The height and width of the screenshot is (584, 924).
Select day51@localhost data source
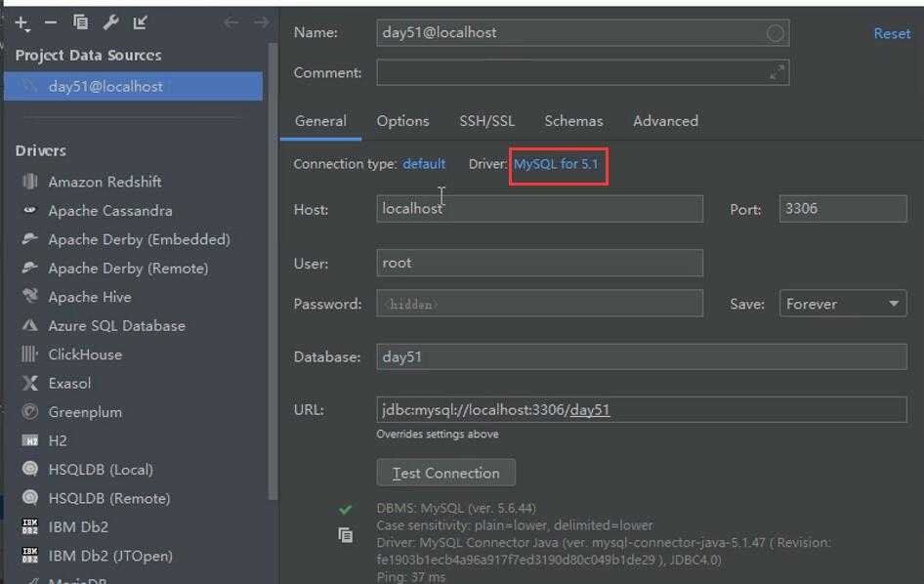click(x=134, y=86)
